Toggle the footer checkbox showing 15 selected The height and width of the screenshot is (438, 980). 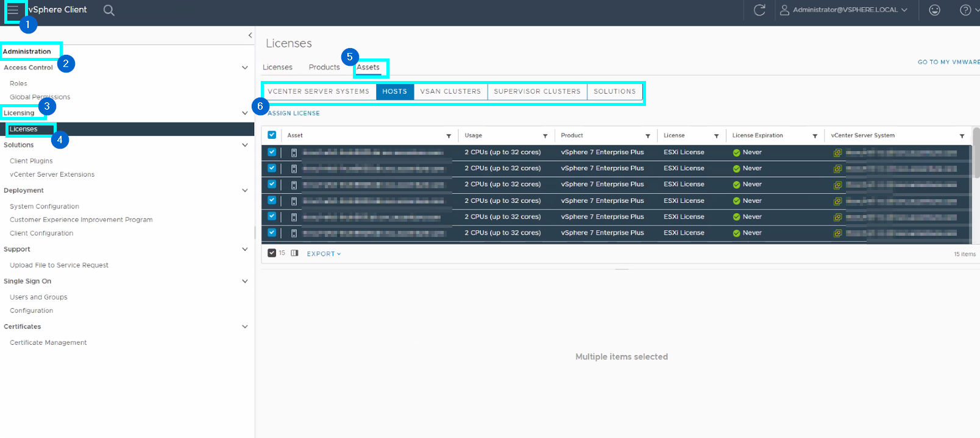(x=272, y=253)
